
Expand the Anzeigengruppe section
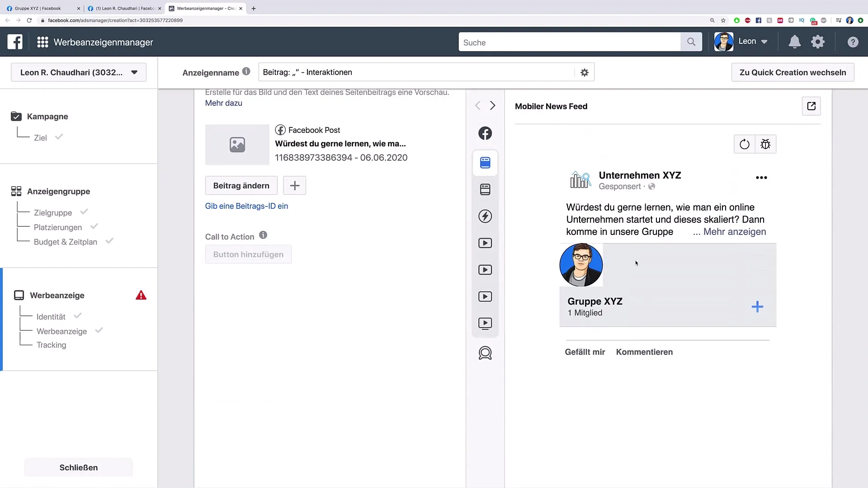point(58,191)
